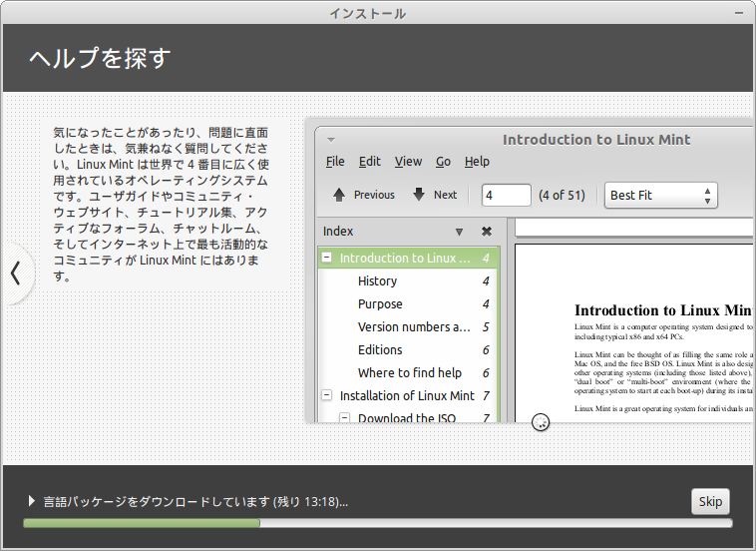Click the Introduction to Linux Mint document heading
Screen dimensions: 756x551
663,310
